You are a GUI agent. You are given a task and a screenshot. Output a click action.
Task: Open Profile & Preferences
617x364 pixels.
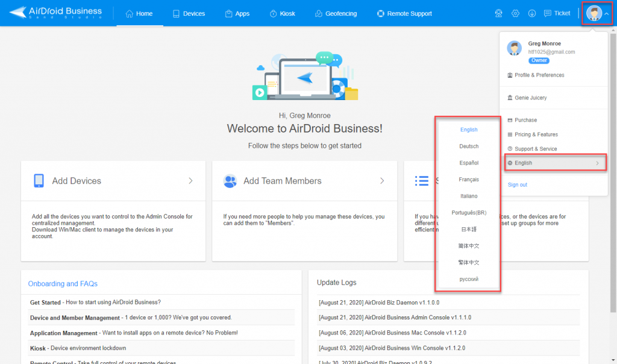[x=536, y=75]
